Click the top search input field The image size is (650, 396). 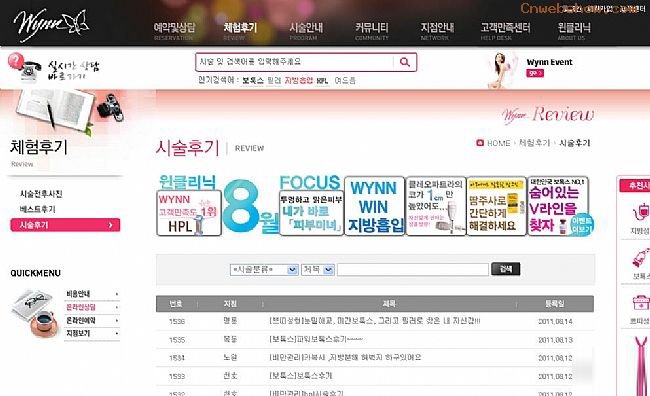point(294,62)
